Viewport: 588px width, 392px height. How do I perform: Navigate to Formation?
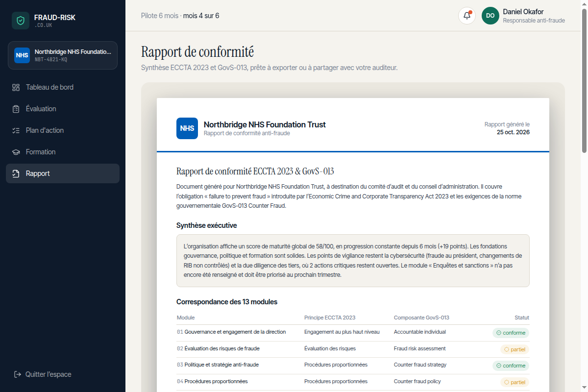[63, 152]
